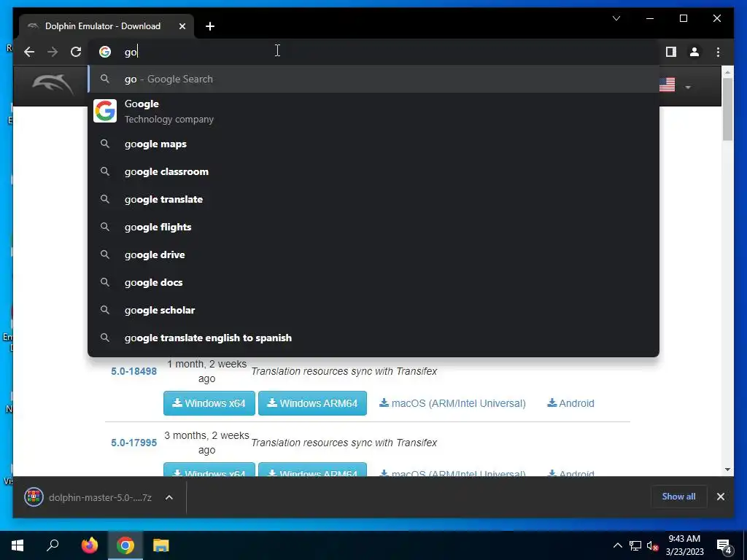
Task: Select the Google Technology company suggestion
Action: tap(373, 112)
